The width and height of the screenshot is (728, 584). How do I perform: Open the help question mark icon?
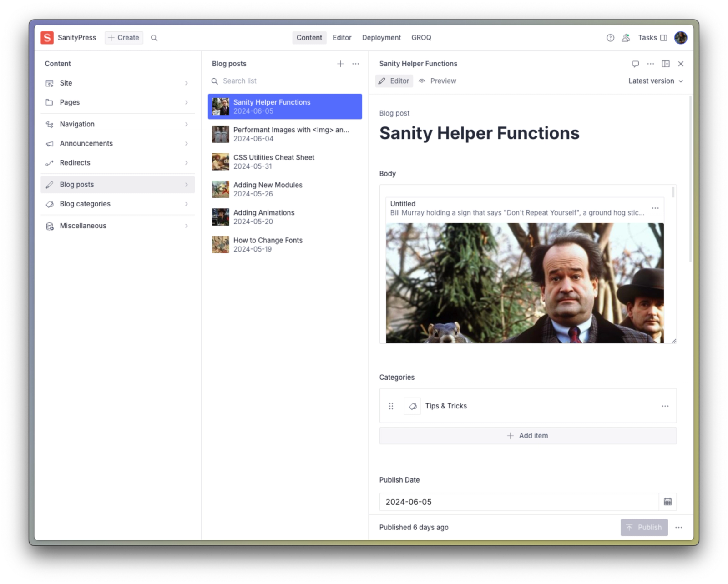point(610,38)
